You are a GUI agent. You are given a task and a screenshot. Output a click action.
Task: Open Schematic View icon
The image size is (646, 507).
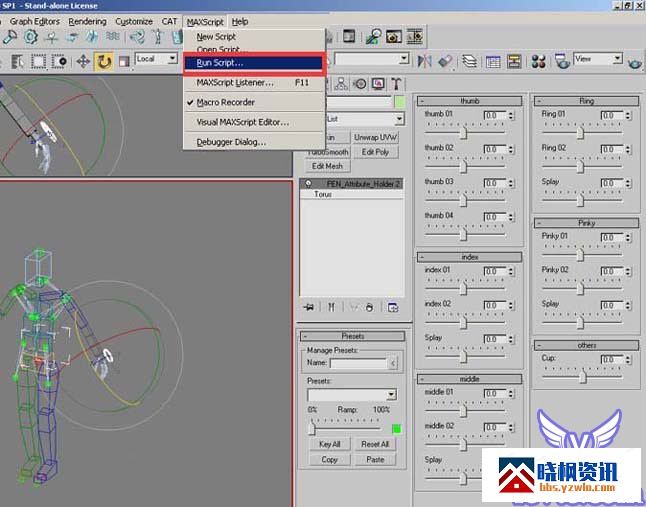tap(514, 62)
